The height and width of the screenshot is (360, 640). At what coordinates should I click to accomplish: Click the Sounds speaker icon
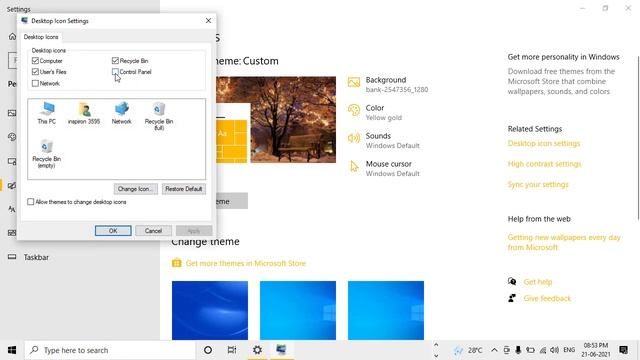[x=354, y=138]
